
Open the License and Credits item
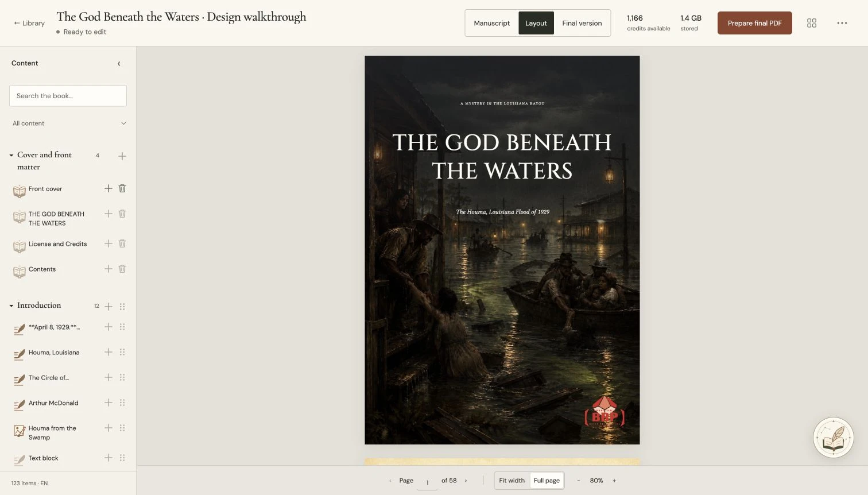coord(58,244)
